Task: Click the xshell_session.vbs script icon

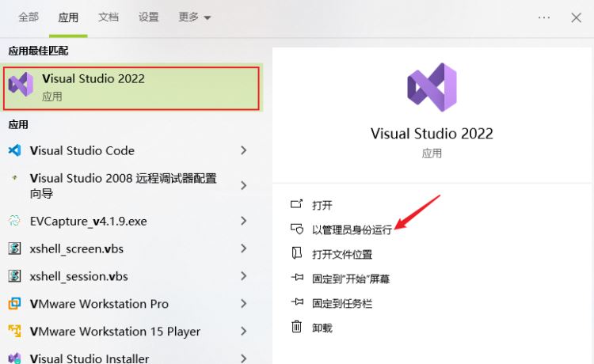Action: click(14, 276)
